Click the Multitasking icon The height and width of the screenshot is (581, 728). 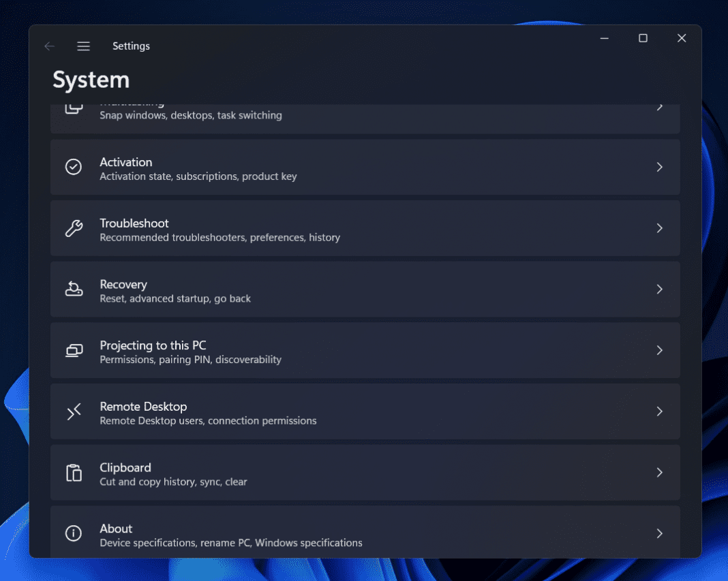pyautogui.click(x=74, y=108)
